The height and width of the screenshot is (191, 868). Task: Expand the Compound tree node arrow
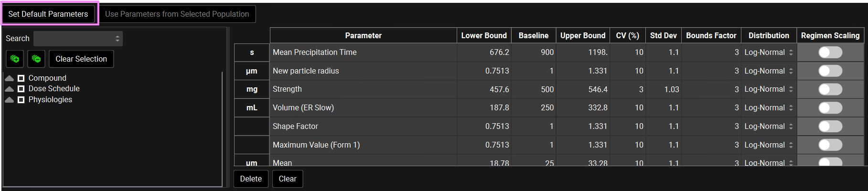coord(9,78)
